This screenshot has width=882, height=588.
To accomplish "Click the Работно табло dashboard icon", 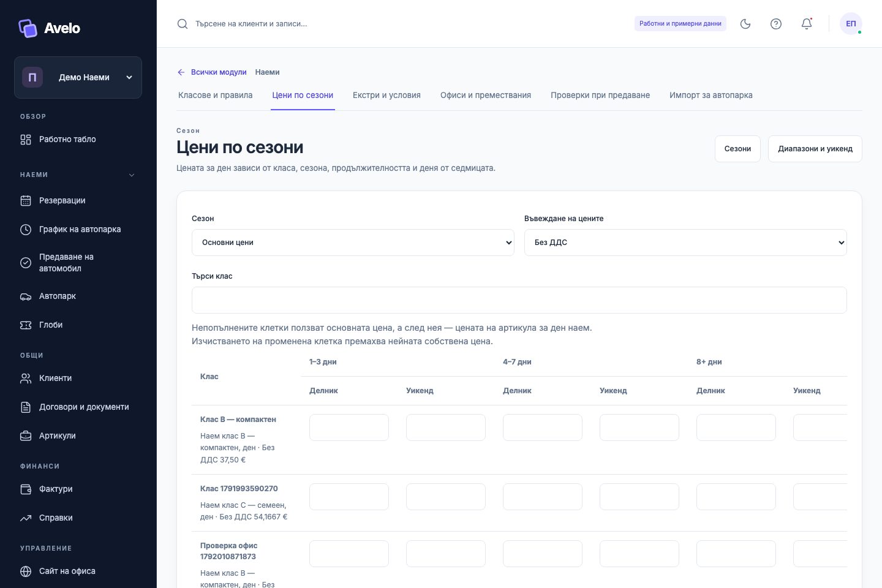I will click(26, 140).
